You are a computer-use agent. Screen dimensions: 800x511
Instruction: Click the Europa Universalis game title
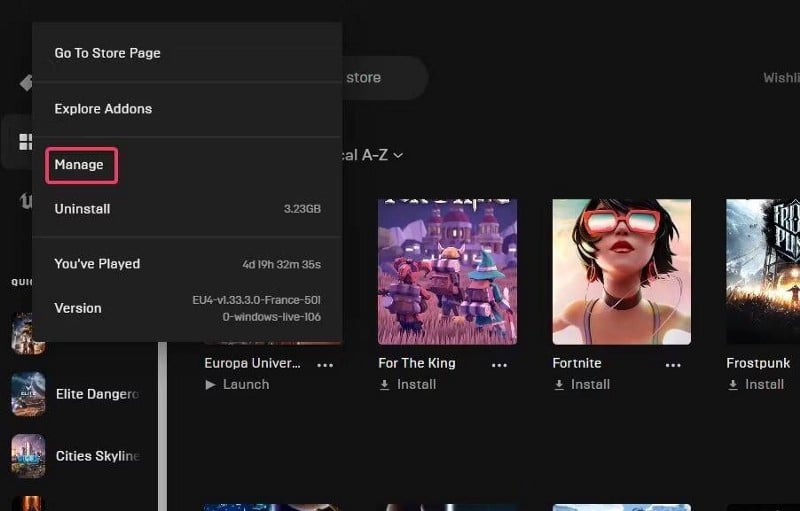coord(253,363)
